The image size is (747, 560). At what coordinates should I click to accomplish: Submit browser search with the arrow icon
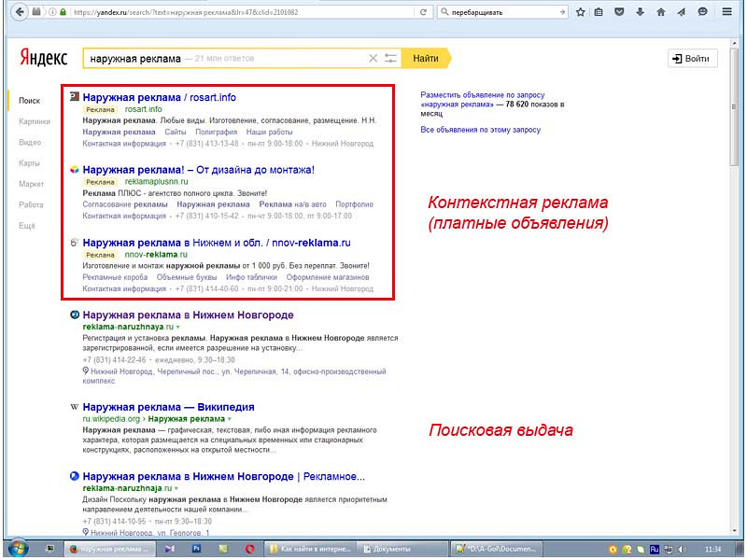pyautogui.click(x=563, y=12)
